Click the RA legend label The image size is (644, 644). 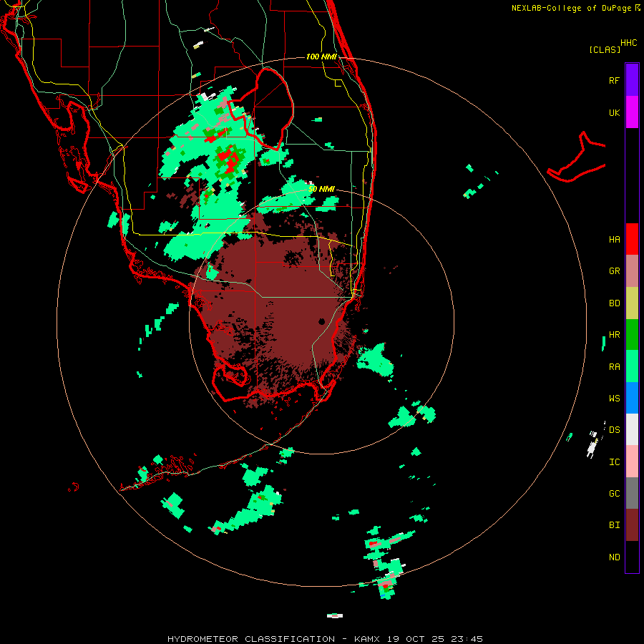tap(614, 366)
